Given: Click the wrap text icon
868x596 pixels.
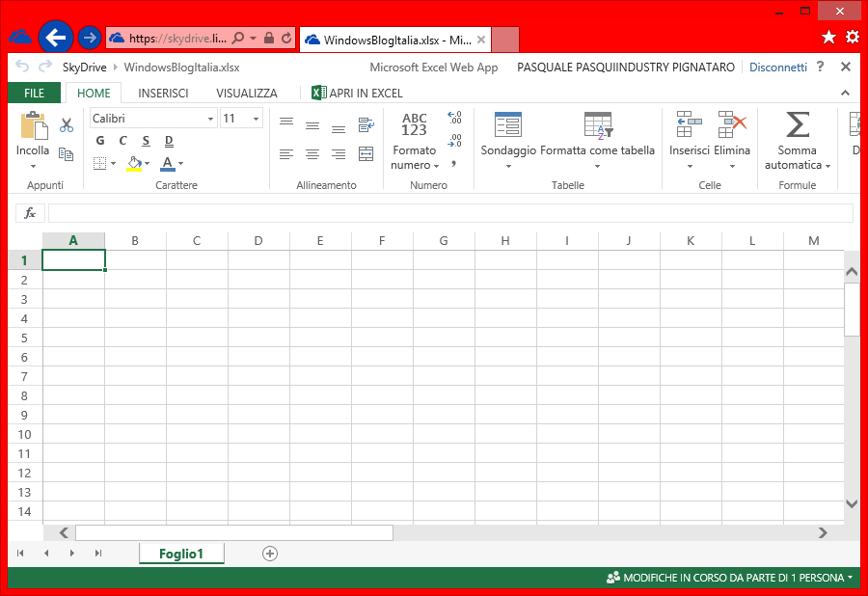Looking at the screenshot, I should tap(366, 124).
